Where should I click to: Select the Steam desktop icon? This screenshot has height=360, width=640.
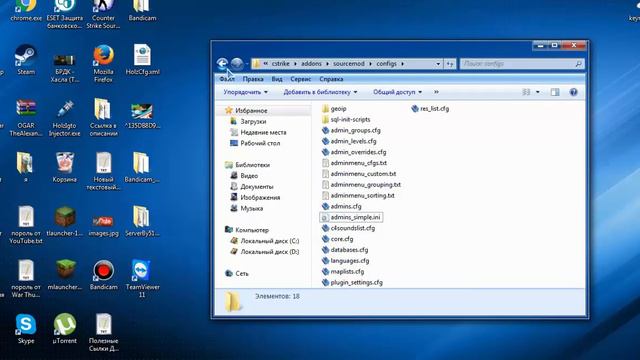point(26,60)
